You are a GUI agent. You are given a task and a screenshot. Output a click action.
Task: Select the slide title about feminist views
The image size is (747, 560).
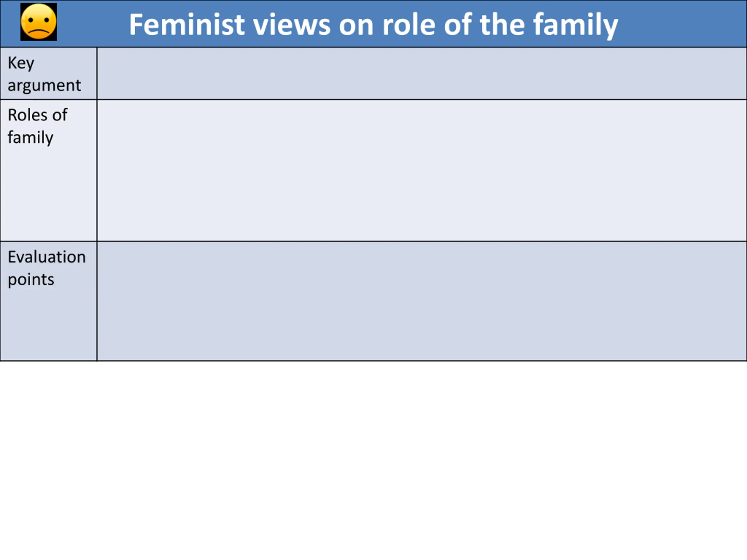click(373, 25)
